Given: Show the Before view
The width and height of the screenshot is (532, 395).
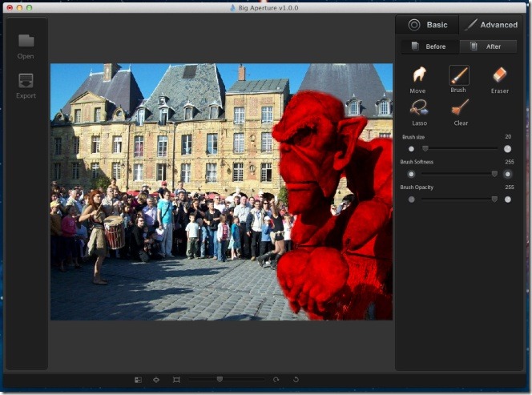Looking at the screenshot, I should tap(429, 46).
